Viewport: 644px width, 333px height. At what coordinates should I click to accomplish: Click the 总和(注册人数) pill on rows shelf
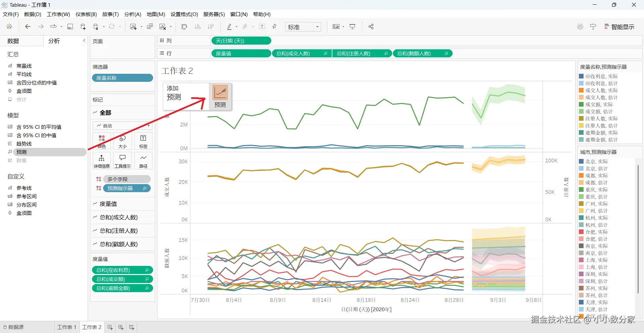point(362,53)
